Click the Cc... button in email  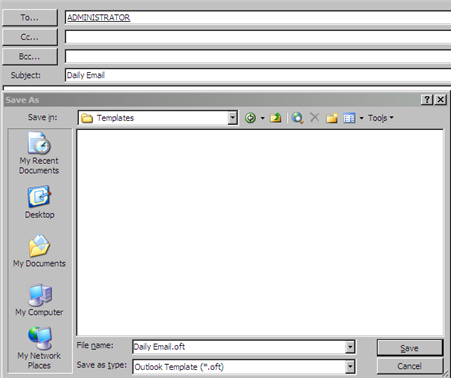(30, 37)
